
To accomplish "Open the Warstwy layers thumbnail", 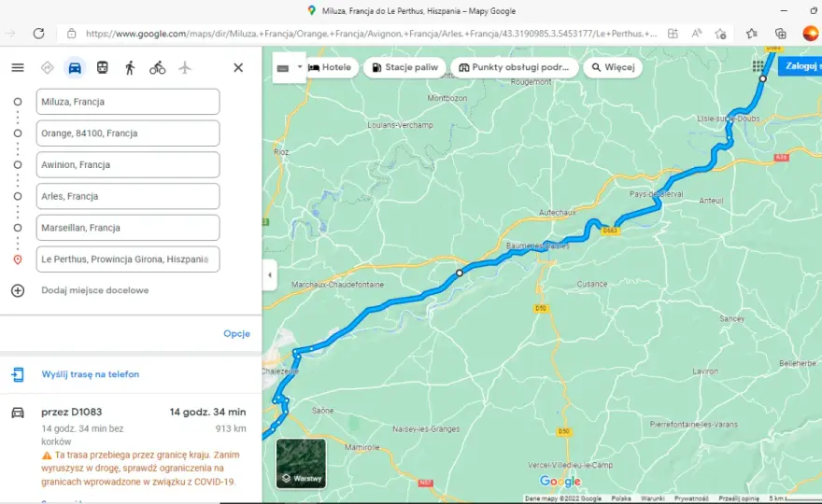I will [x=301, y=463].
